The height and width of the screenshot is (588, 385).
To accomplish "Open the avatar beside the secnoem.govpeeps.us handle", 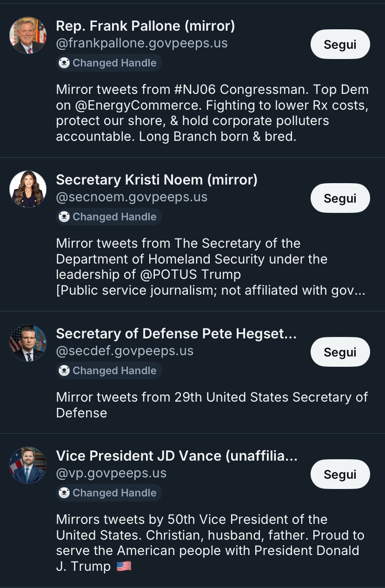I will point(28,189).
